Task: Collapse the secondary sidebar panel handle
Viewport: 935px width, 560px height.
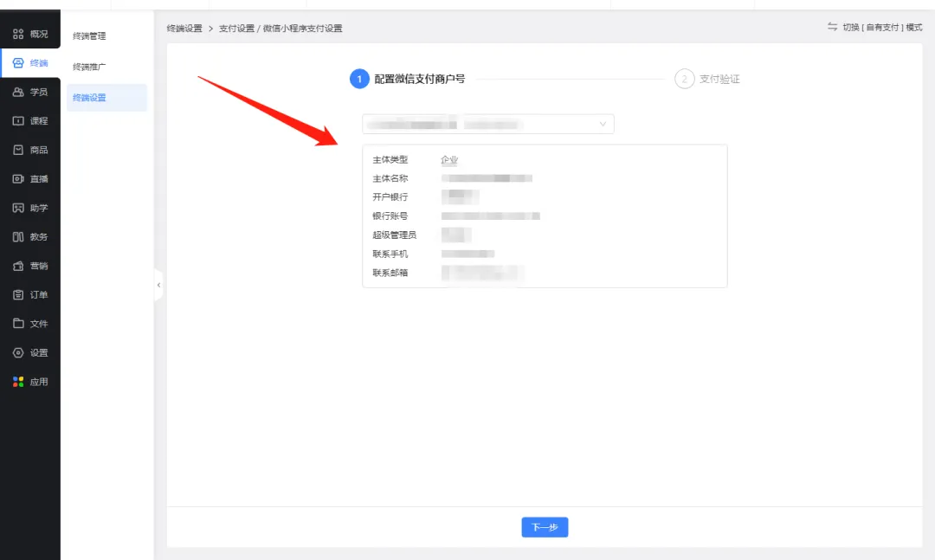Action: (158, 285)
